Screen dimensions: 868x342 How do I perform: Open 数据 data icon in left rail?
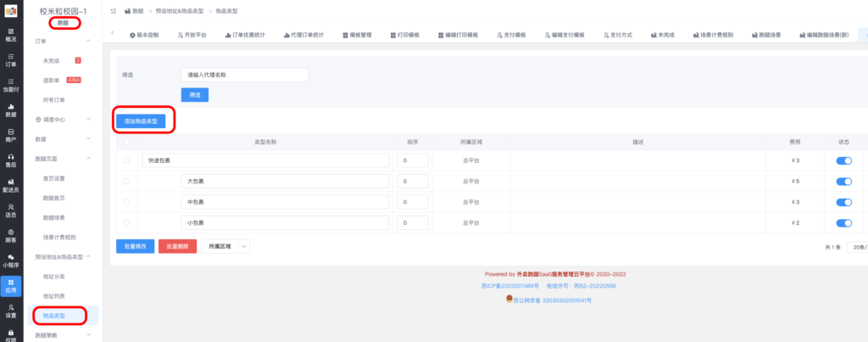11,109
